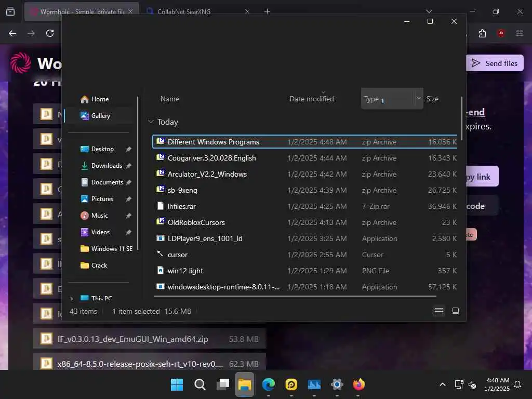Switch to the CollabNet SearXNG tab
The height and width of the screenshot is (399, 532).
pyautogui.click(x=197, y=11)
